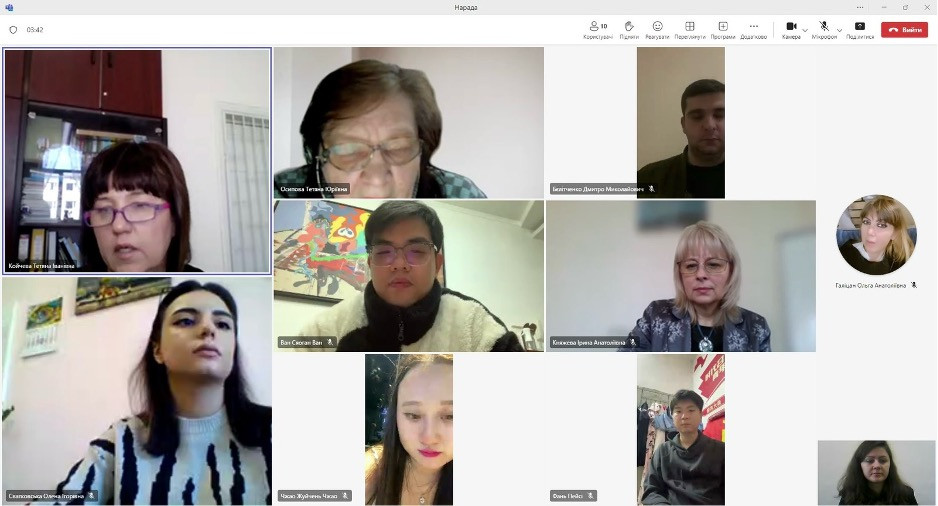The width and height of the screenshot is (938, 506).
Task: Click the shield security icon beside timer
Action: [x=13, y=30]
